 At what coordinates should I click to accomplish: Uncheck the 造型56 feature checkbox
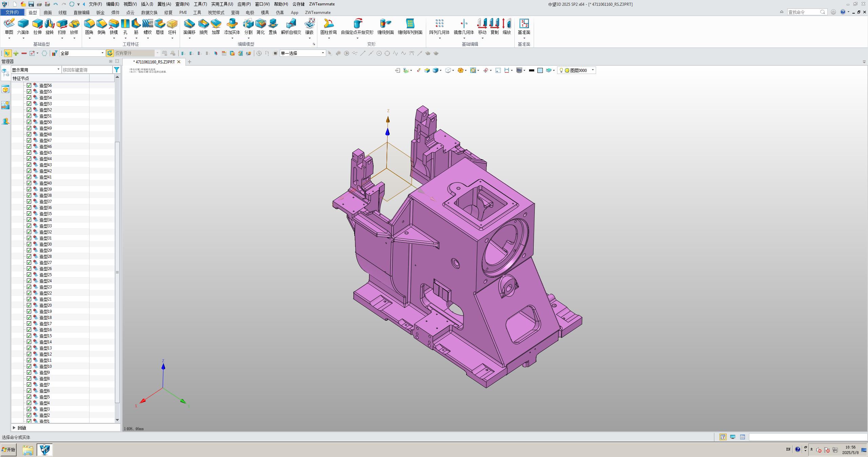pyautogui.click(x=29, y=85)
